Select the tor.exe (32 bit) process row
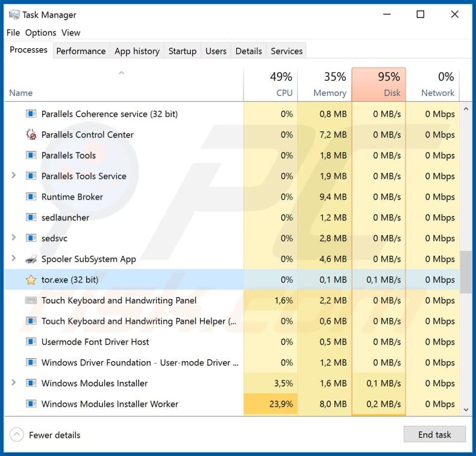The height and width of the screenshot is (456, 476). [x=232, y=279]
